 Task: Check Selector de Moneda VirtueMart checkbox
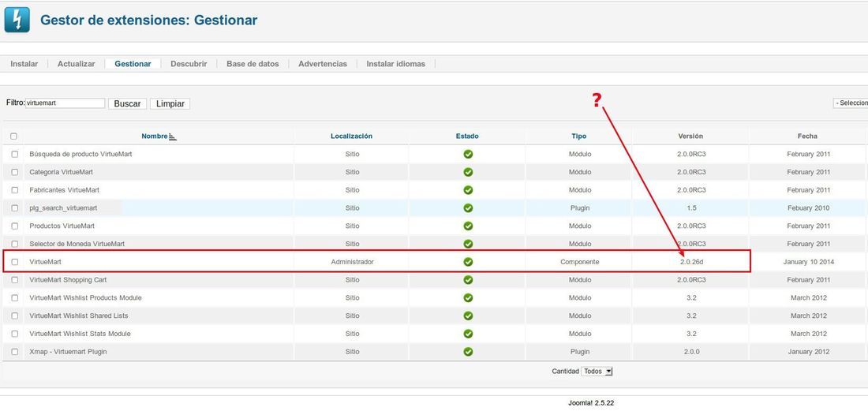click(x=15, y=244)
